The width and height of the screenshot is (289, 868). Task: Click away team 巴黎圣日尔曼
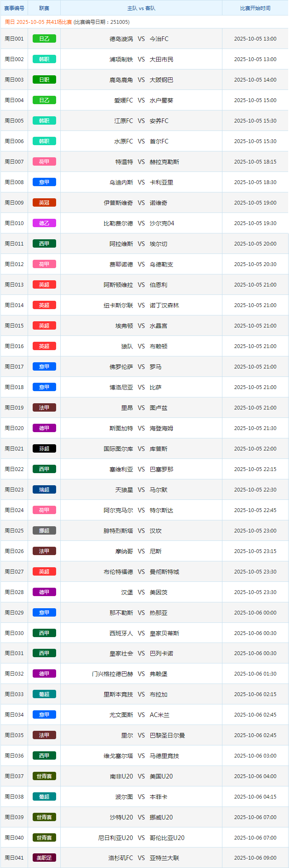[168, 735]
